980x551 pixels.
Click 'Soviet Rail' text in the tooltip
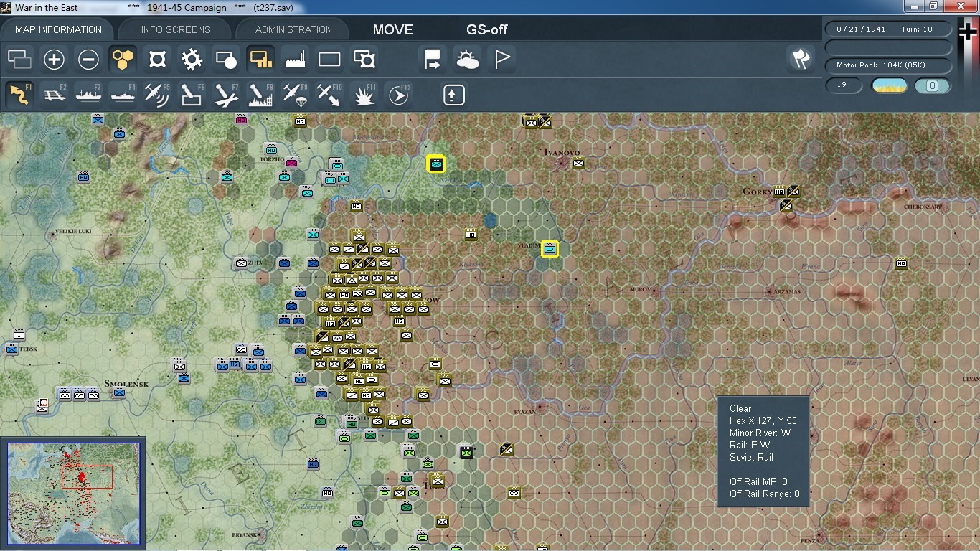(751, 457)
